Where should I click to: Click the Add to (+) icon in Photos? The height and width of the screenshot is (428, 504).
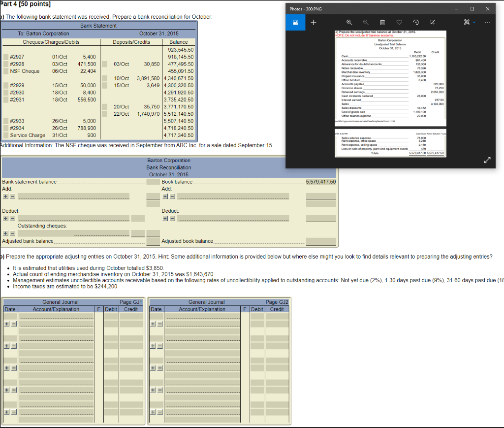(313, 22)
